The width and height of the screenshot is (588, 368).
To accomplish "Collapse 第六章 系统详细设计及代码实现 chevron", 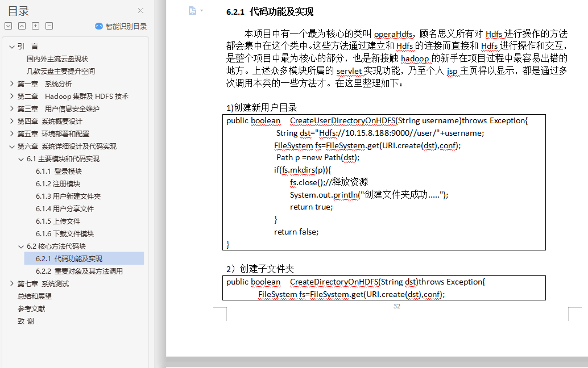I will [x=12, y=147].
